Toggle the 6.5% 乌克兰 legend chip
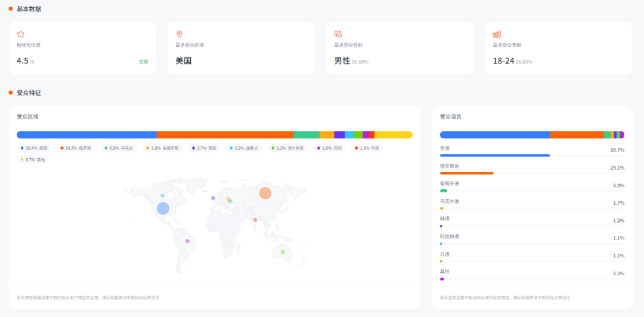Viewport: 644px width, 317px height. (119, 148)
